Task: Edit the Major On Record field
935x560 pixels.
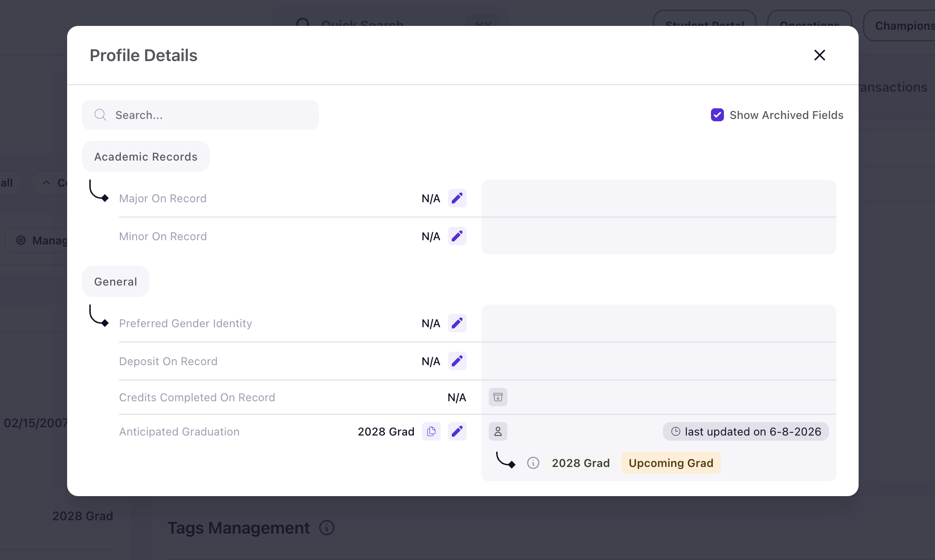Action: (x=457, y=198)
